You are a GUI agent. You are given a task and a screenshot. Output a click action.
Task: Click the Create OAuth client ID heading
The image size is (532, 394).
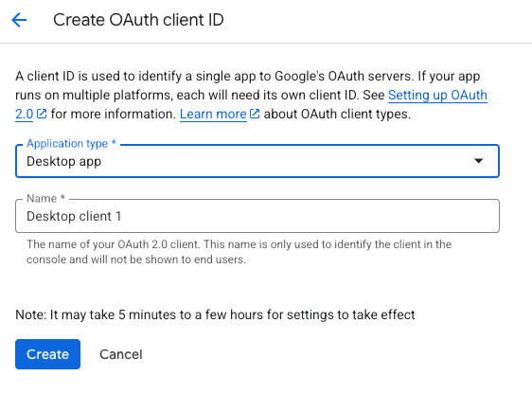pyautogui.click(x=138, y=20)
